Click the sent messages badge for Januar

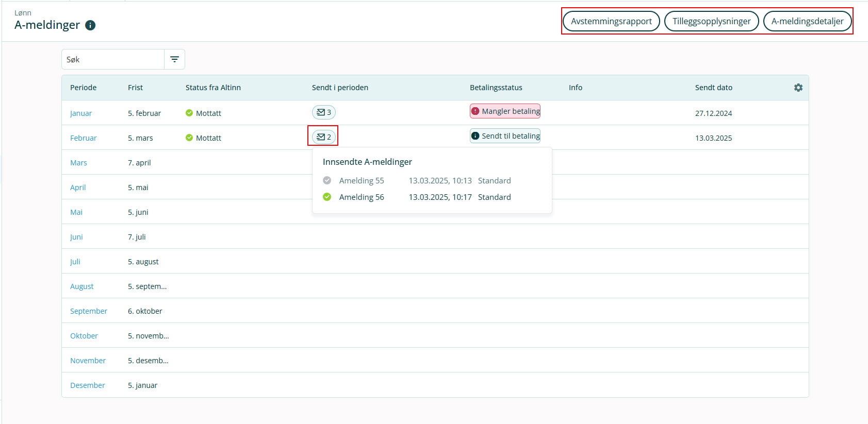[x=323, y=112]
